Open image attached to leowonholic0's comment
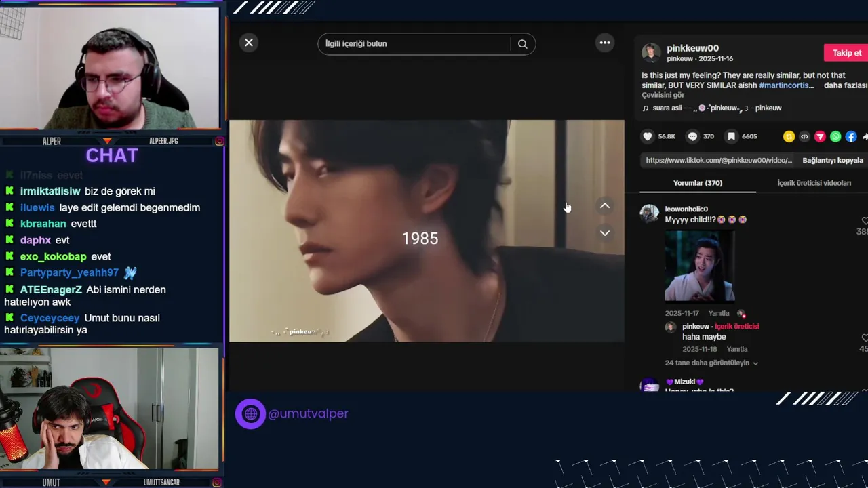 coord(700,266)
